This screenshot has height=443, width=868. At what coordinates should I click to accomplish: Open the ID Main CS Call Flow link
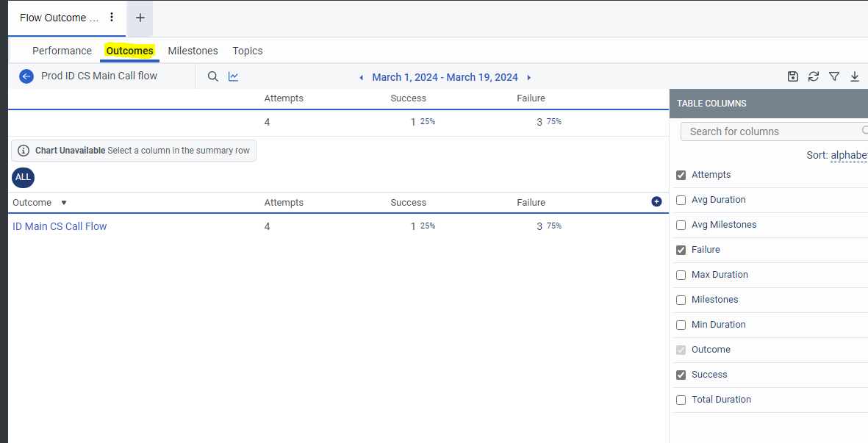coord(60,226)
